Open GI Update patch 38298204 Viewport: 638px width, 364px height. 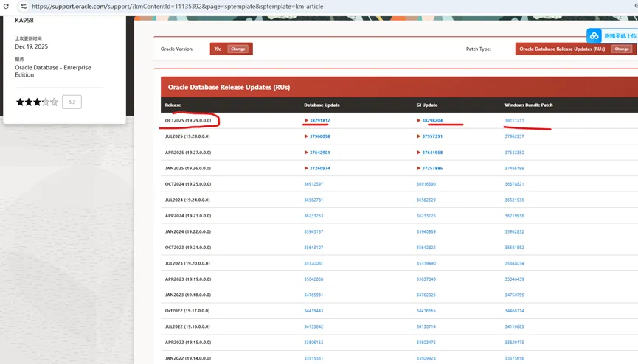(x=432, y=120)
